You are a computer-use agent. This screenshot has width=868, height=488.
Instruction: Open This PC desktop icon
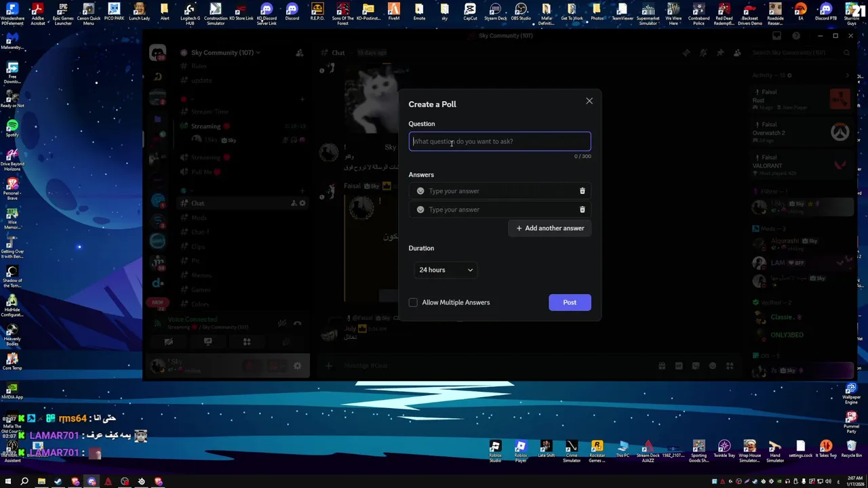pyautogui.click(x=623, y=449)
